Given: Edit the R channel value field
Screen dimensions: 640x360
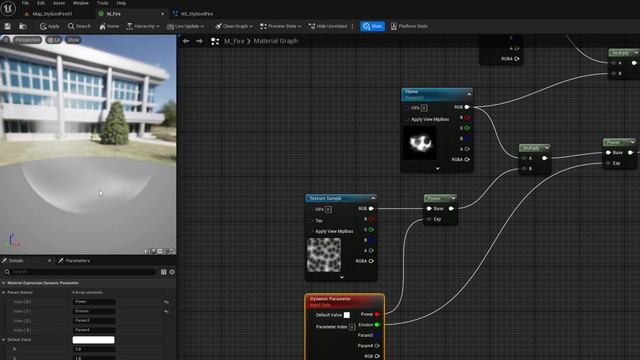Looking at the screenshot, I should tap(94, 349).
